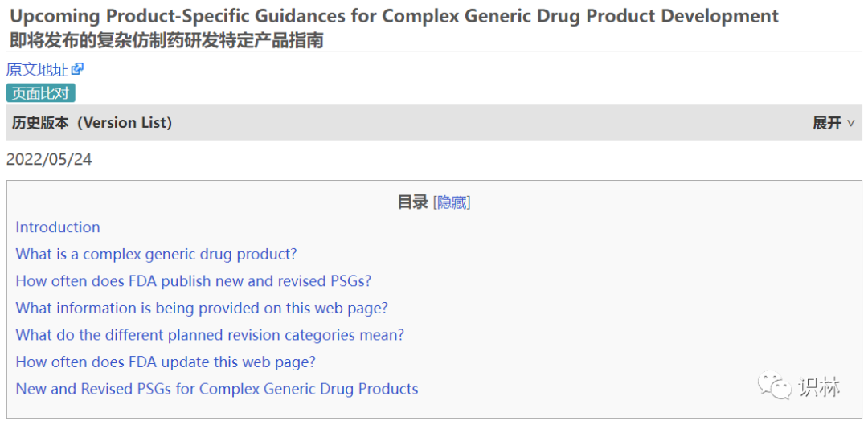868x425 pixels.
Task: Click the 识林 watermark text
Action: [819, 387]
